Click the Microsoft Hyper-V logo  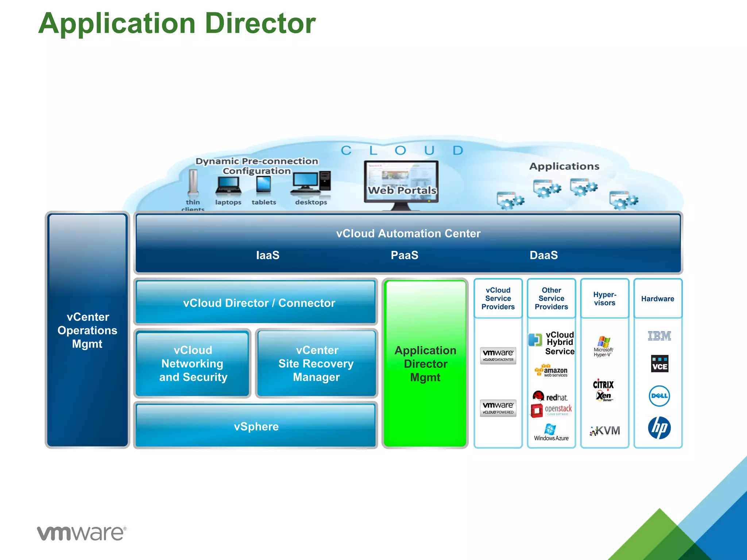coord(604,347)
